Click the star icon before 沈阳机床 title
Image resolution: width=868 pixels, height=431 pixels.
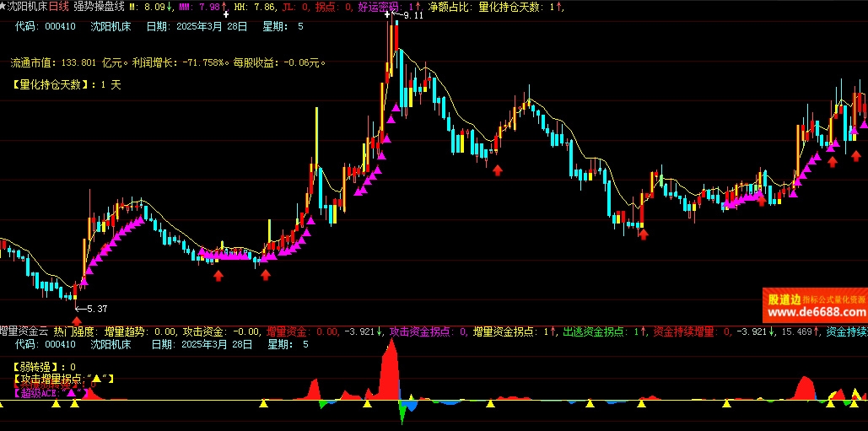[3, 7]
